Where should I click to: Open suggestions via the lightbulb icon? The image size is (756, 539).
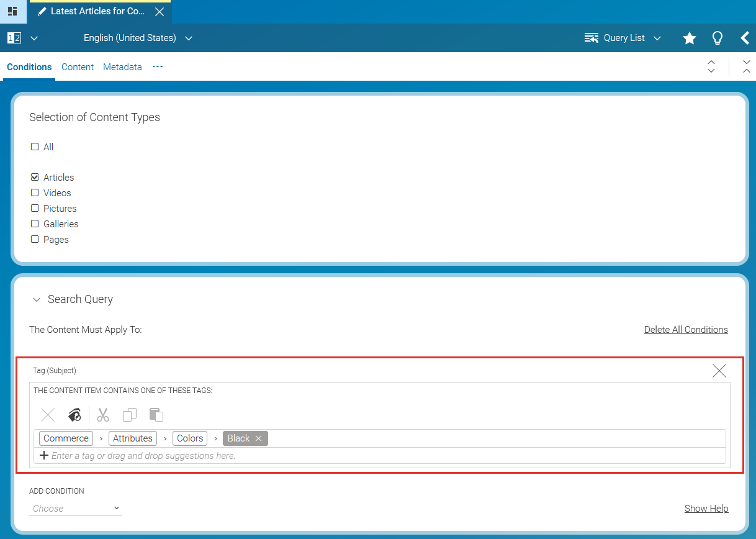717,38
